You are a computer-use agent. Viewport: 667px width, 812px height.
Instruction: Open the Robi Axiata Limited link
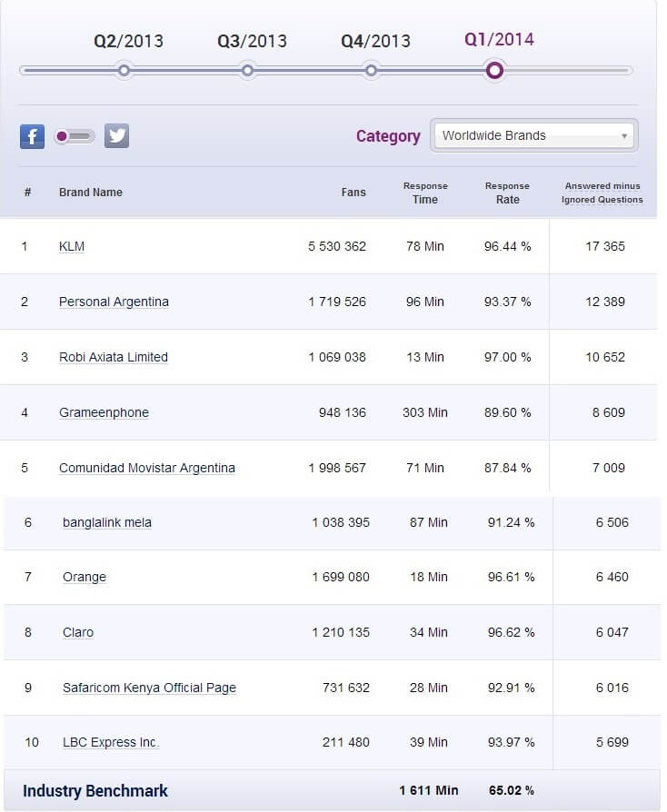coord(114,357)
